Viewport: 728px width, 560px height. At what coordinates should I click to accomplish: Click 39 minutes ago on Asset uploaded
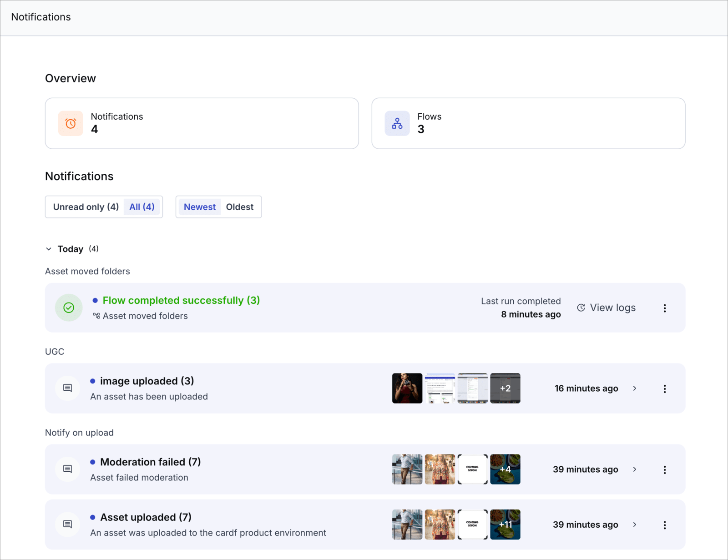coord(586,525)
